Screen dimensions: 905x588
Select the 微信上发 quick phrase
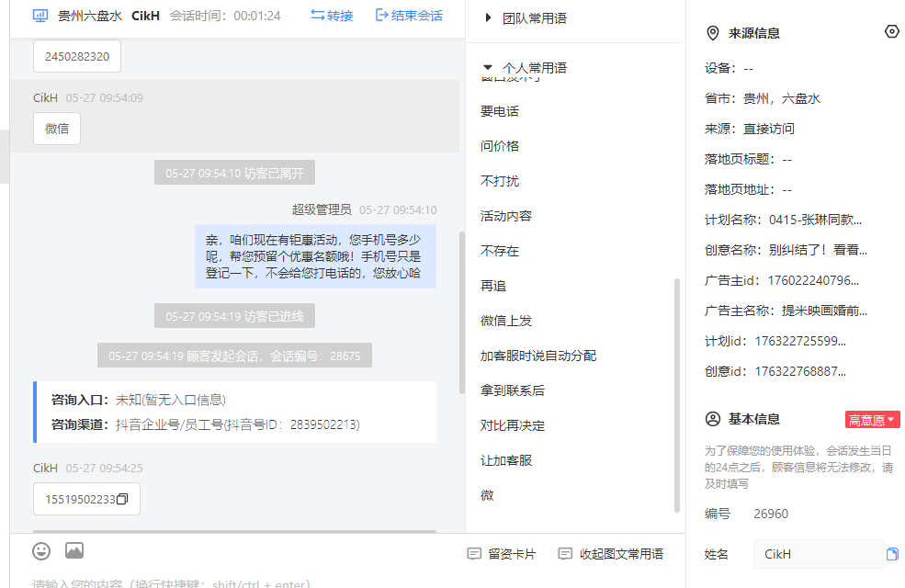tap(506, 321)
